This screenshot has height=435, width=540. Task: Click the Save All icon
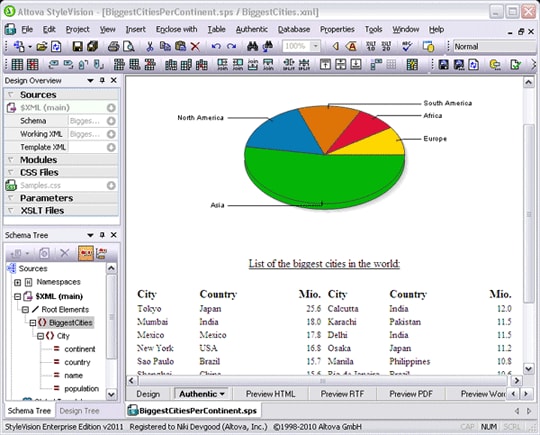point(93,46)
